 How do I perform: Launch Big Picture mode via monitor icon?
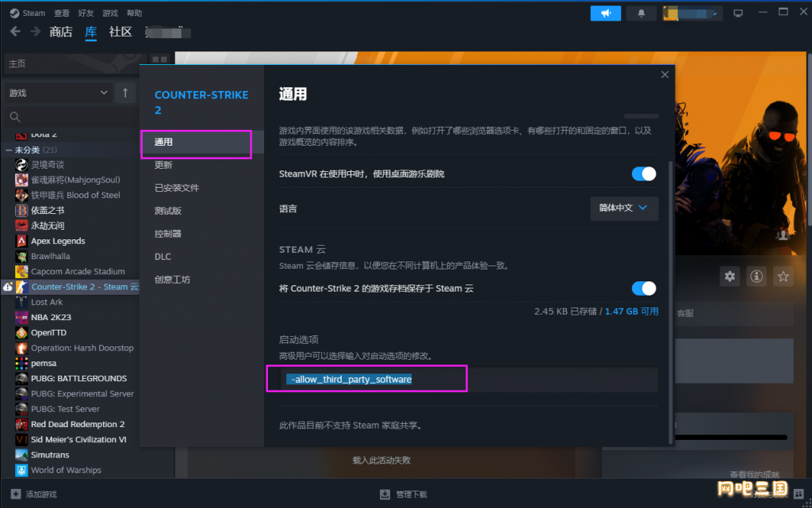[x=738, y=13]
